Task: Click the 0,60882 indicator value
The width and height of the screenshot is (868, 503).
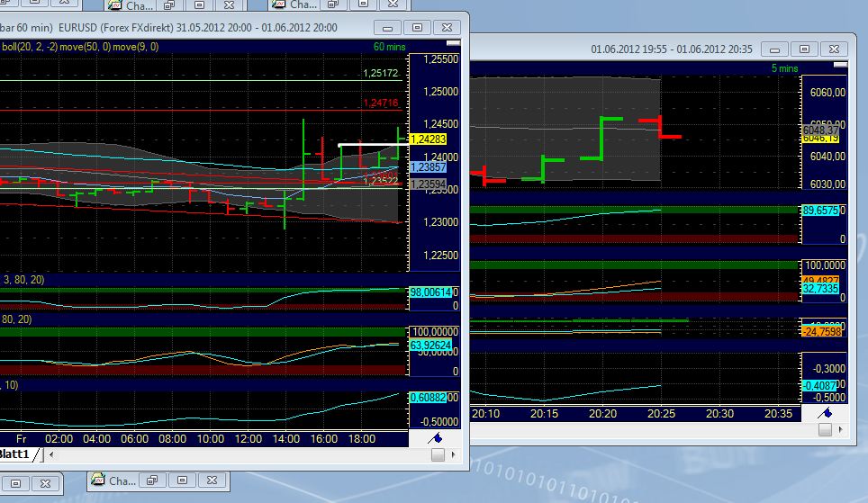Action: click(428, 398)
